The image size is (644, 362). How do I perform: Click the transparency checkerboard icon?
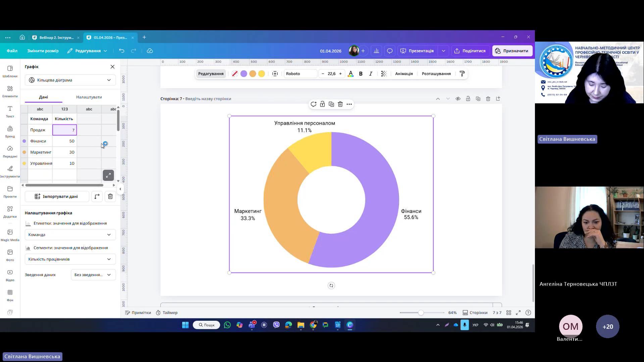(384, 74)
